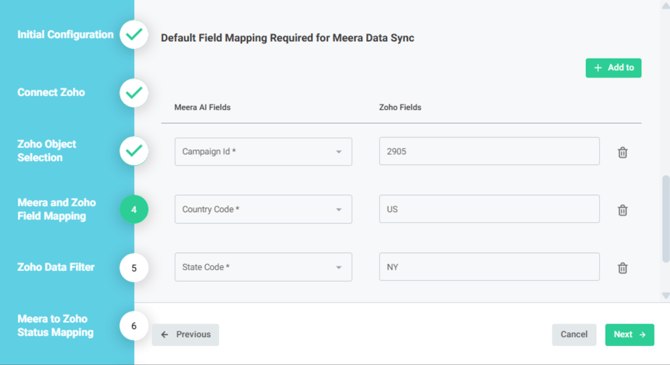Open Meera to Zoho Status Mapping step
670x365 pixels.
coord(55,325)
